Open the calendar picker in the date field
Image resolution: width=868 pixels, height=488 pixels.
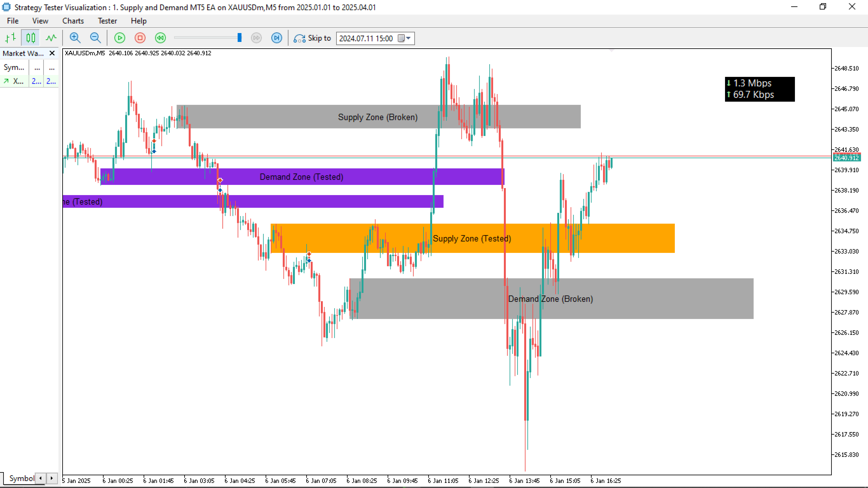[401, 38]
